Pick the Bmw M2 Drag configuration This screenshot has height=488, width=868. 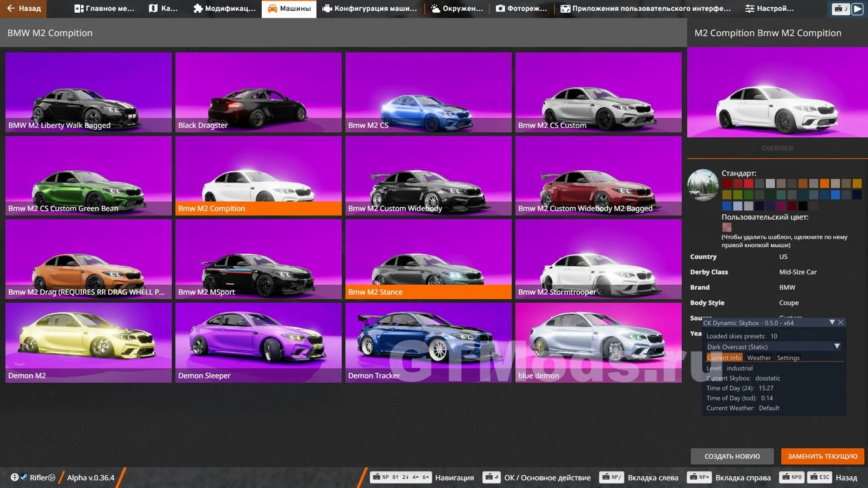tap(88, 259)
